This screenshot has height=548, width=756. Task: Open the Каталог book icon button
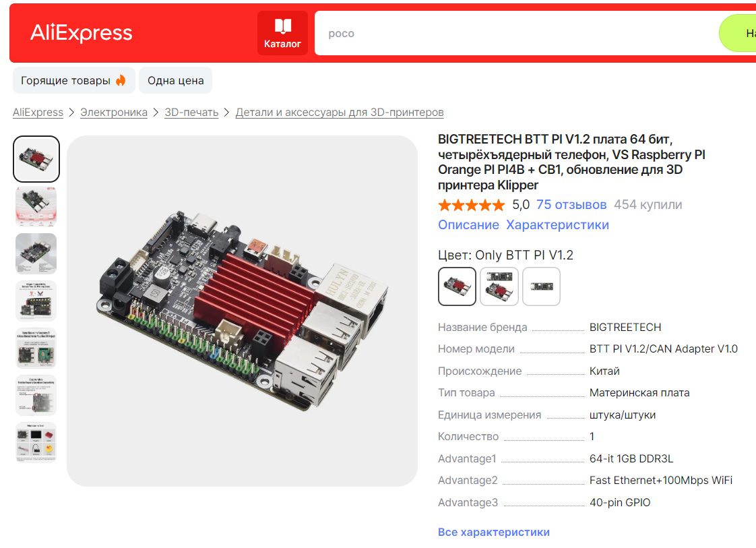(282, 33)
